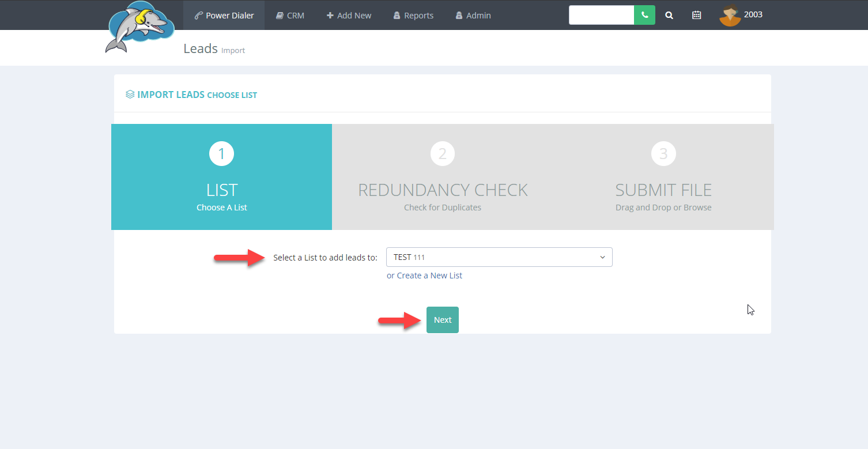Open the TEST 111 list dropdown
Image resolution: width=868 pixels, height=449 pixels.
click(x=499, y=257)
